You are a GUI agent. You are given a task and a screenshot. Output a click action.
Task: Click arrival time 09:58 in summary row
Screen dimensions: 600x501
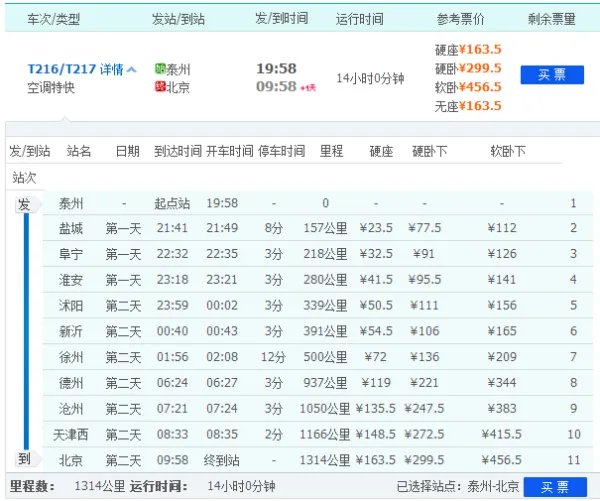tap(276, 86)
